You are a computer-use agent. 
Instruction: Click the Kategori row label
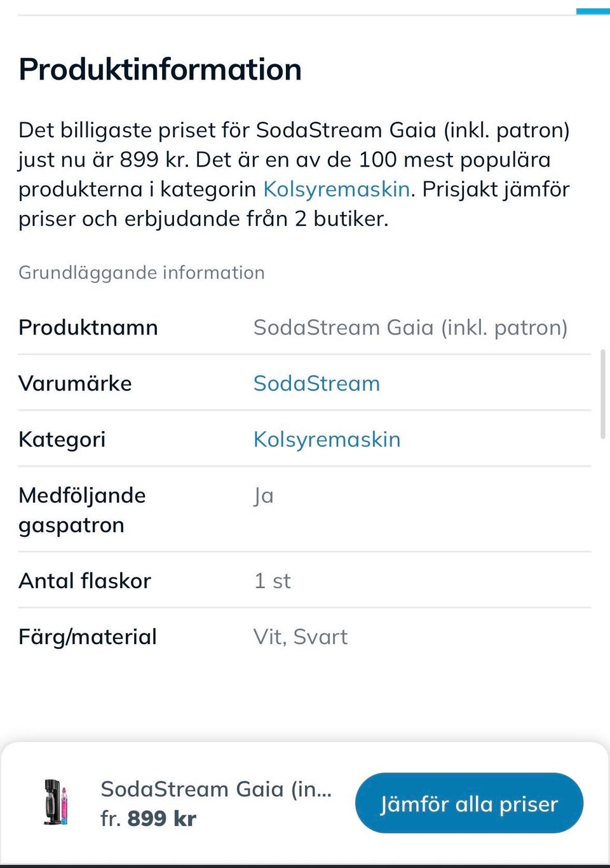(x=62, y=439)
